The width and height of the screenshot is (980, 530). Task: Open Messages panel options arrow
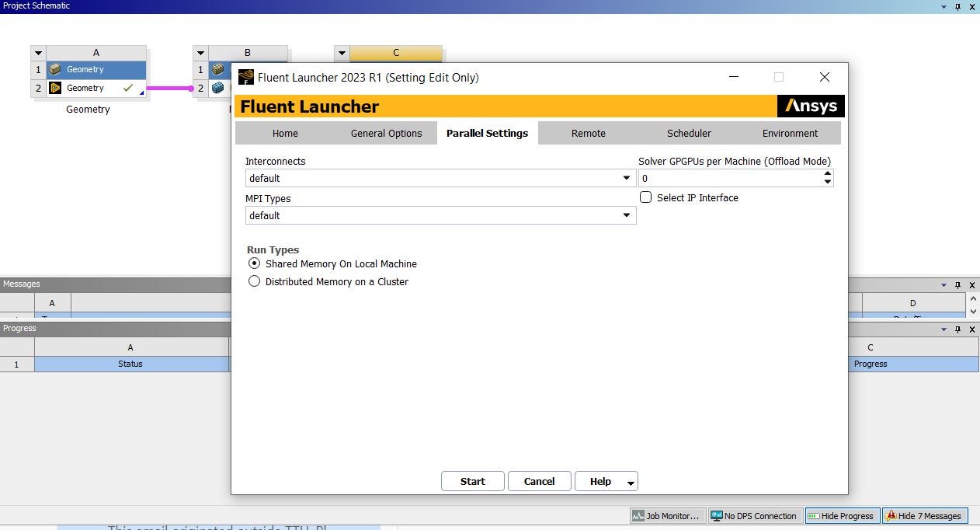[944, 285]
